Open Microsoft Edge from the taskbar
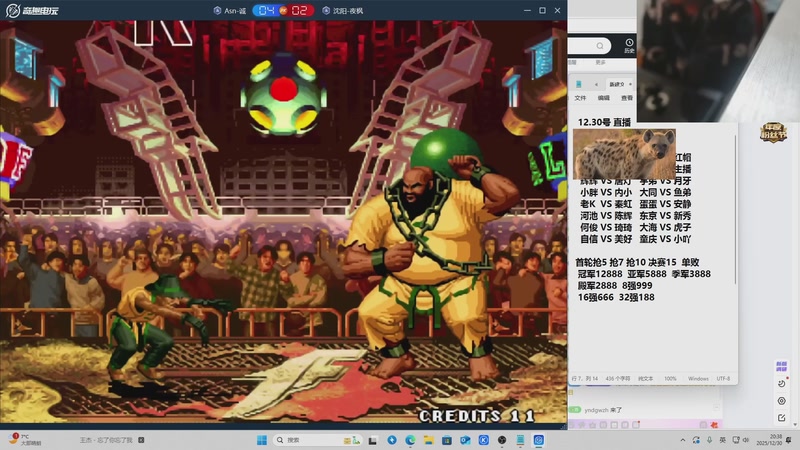Screen dimensions: 800x450 pos(410,440)
